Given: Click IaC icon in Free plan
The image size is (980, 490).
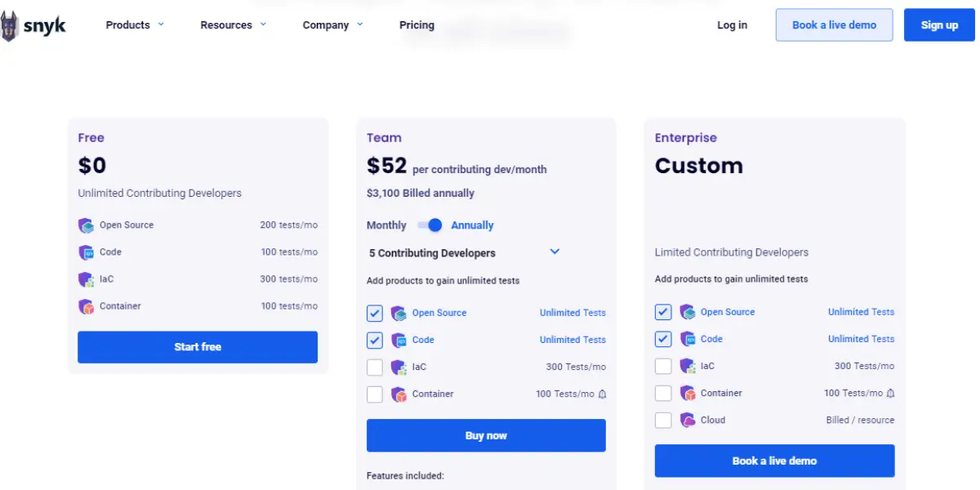Looking at the screenshot, I should click(x=86, y=279).
